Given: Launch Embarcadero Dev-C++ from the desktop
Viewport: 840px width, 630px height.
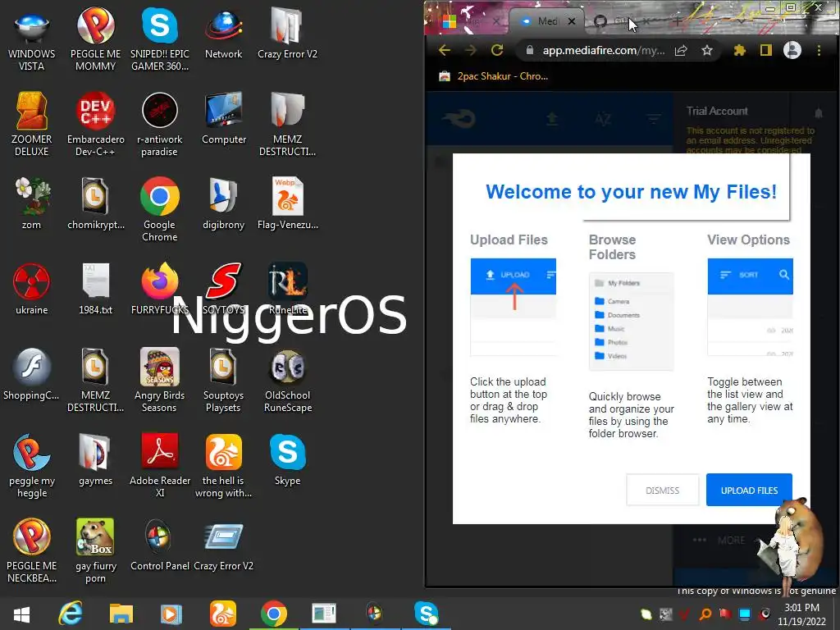Looking at the screenshot, I should 95,125.
